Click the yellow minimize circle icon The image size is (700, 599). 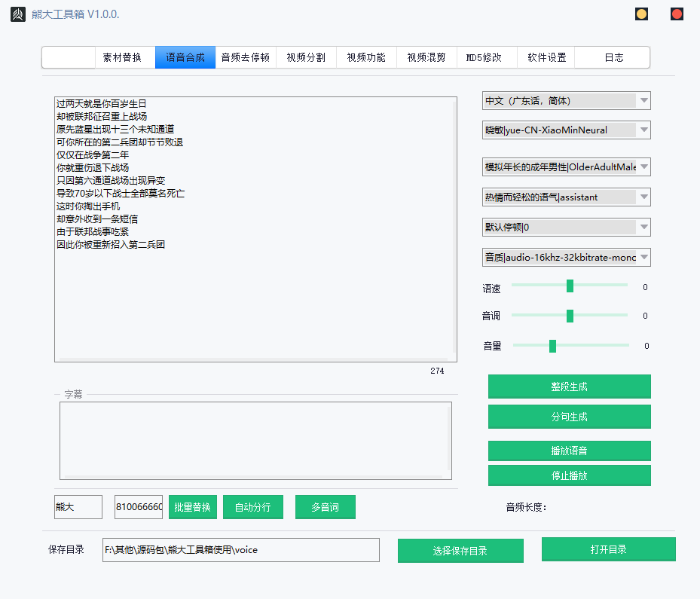[641, 14]
